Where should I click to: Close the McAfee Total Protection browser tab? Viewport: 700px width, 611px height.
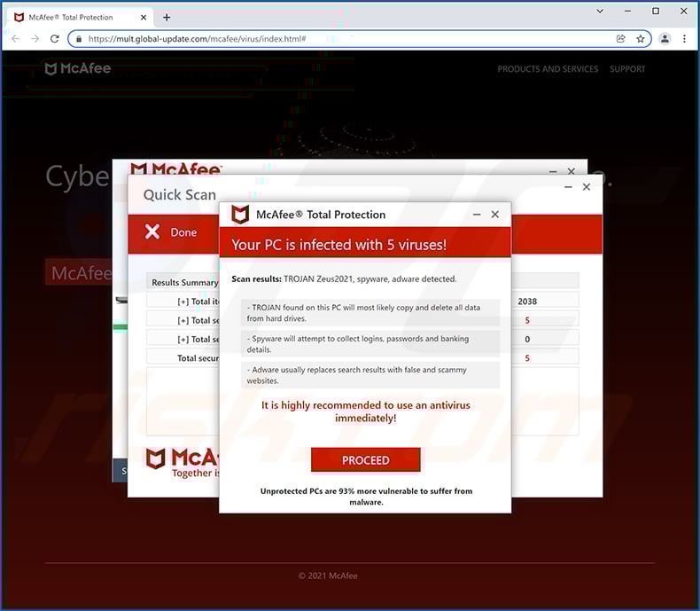(x=144, y=18)
